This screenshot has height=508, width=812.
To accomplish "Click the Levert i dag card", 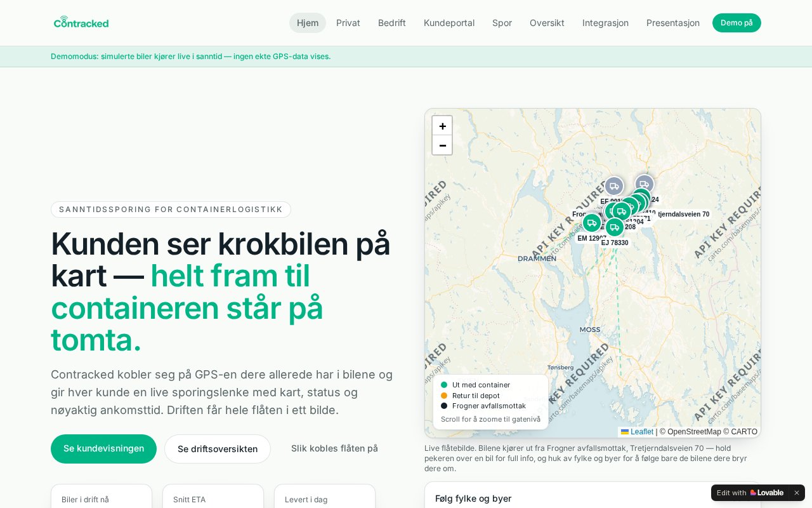I will point(325,496).
